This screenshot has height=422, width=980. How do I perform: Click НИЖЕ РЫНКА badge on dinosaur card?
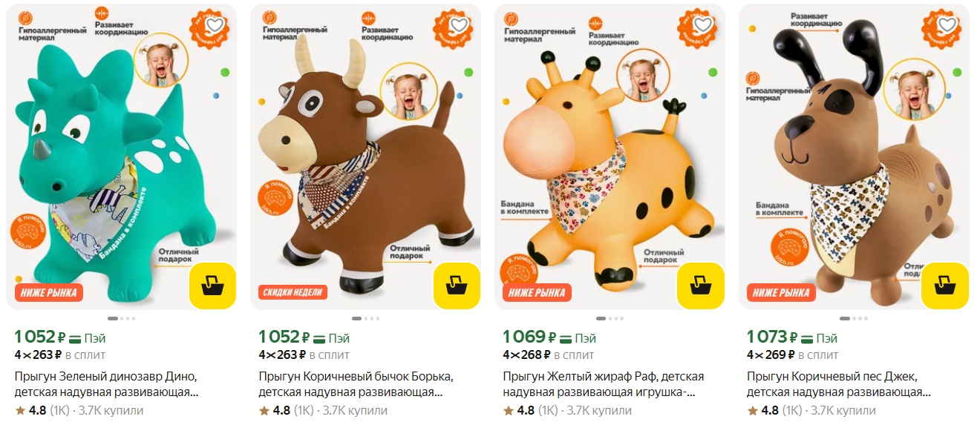pyautogui.click(x=48, y=292)
